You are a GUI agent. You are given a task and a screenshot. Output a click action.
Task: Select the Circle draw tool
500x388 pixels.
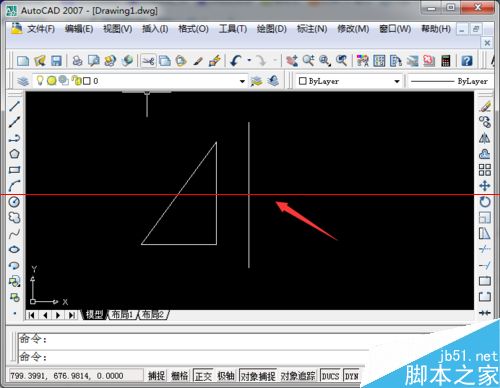click(x=14, y=202)
